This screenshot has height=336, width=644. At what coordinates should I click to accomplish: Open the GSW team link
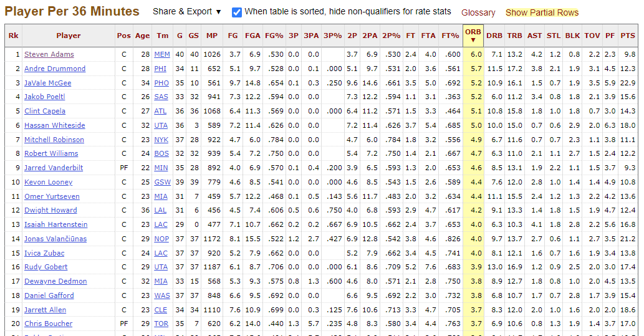[162, 182]
